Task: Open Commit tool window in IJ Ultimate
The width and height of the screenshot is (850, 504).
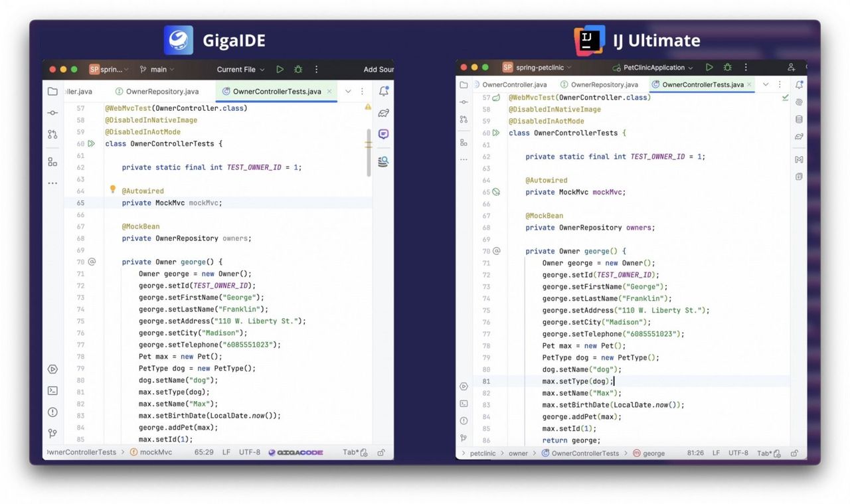Action: [464, 102]
